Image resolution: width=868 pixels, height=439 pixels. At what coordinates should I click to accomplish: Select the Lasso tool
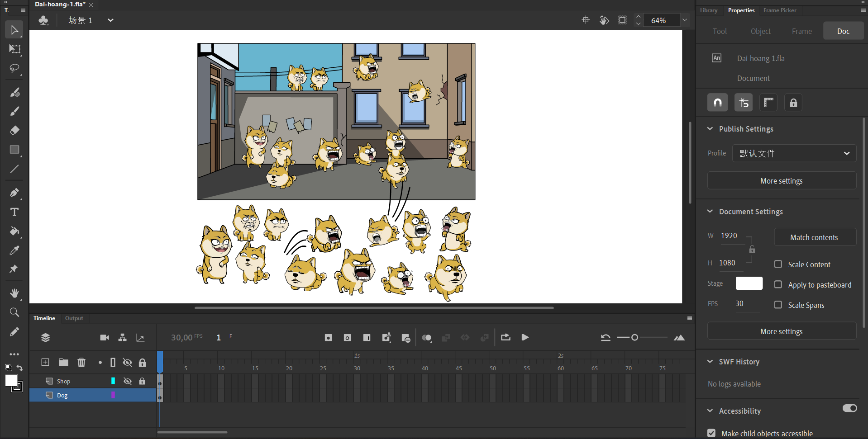[14, 68]
